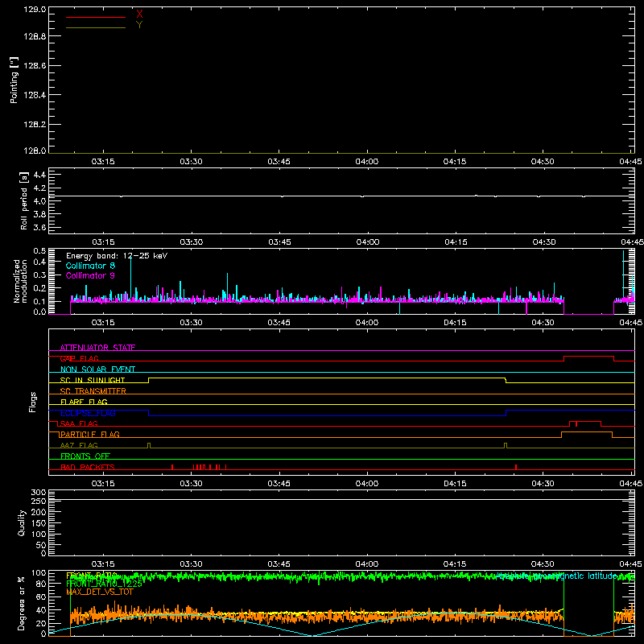Click the orange MAX_DET_VS_TOT legend label
The height and width of the screenshot is (644, 644).
(x=100, y=592)
